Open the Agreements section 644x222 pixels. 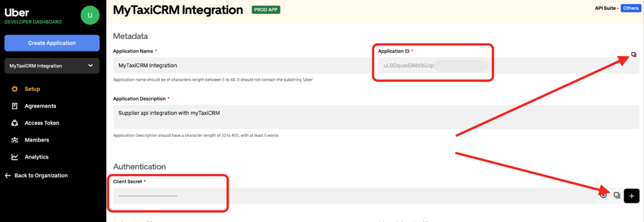pyautogui.click(x=40, y=106)
